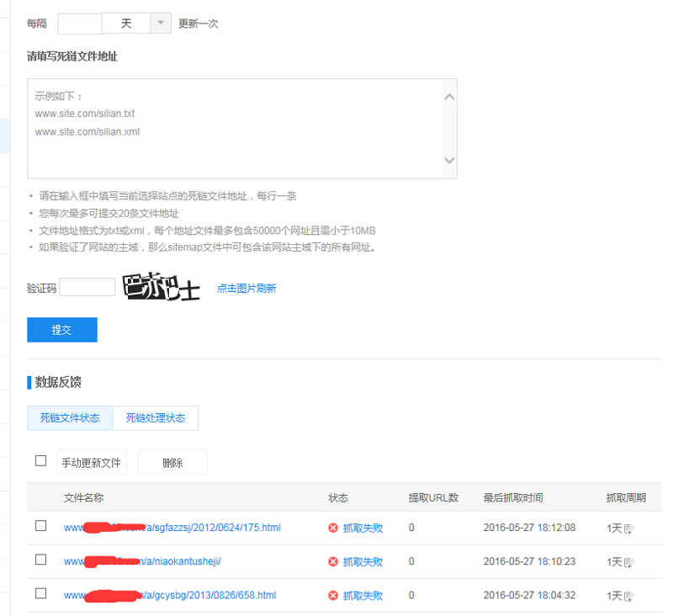Viewport: 673px width, 616px height.
Task: Click the 验证码 input field
Action: [87, 287]
